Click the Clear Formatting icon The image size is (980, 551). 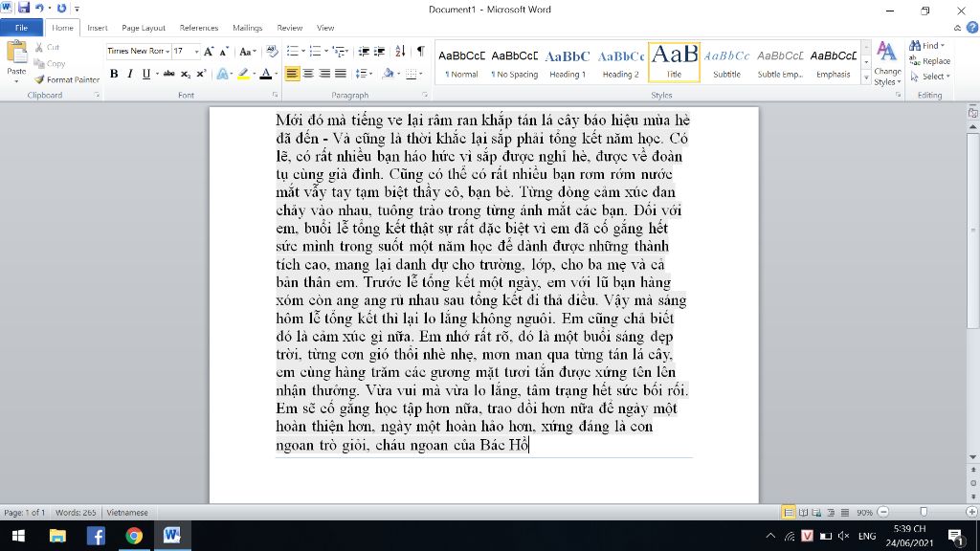[x=272, y=52]
